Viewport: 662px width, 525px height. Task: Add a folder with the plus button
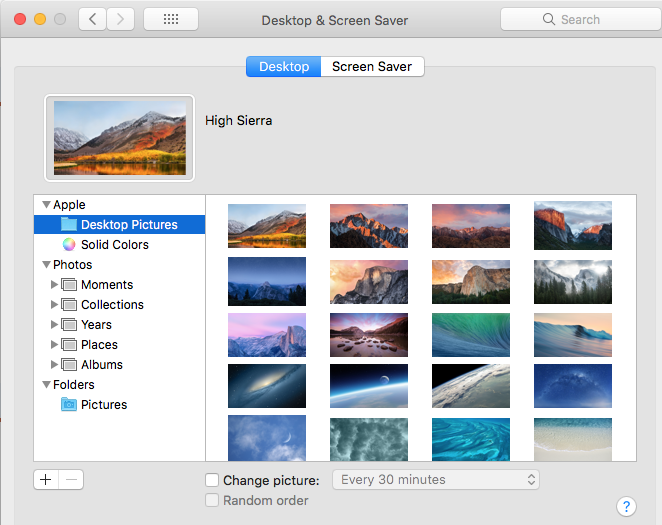[46, 479]
